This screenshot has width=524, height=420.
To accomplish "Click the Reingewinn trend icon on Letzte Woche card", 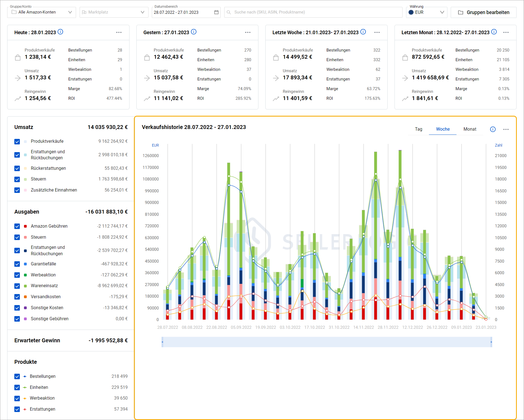I will point(276,99).
